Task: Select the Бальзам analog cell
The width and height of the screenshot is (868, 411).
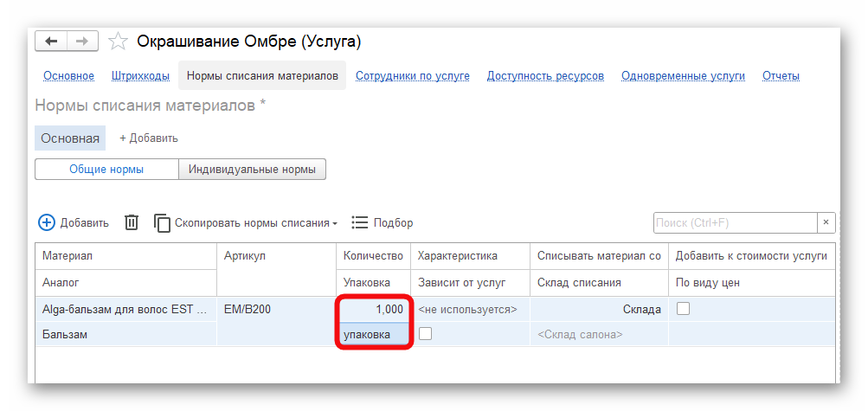Action: [125, 334]
